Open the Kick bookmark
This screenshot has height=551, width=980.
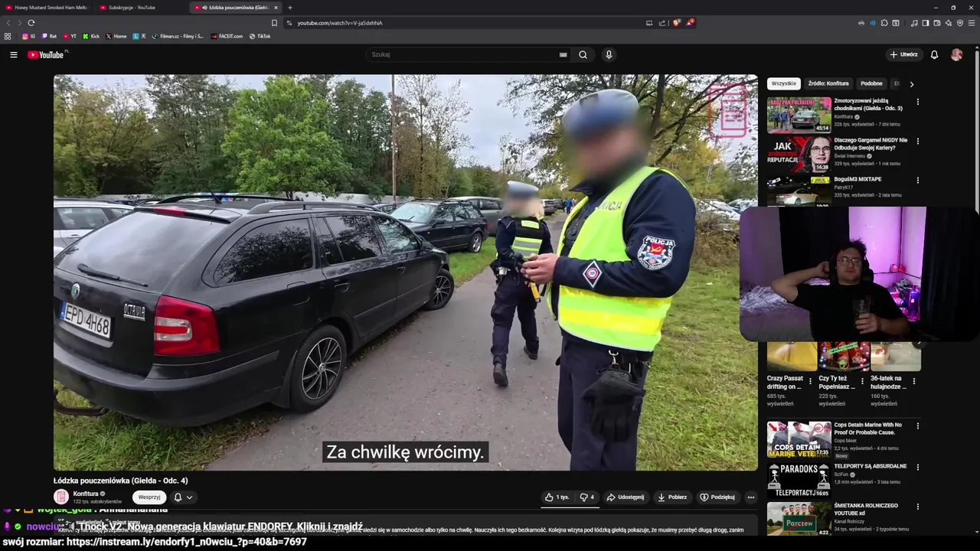[x=91, y=36]
